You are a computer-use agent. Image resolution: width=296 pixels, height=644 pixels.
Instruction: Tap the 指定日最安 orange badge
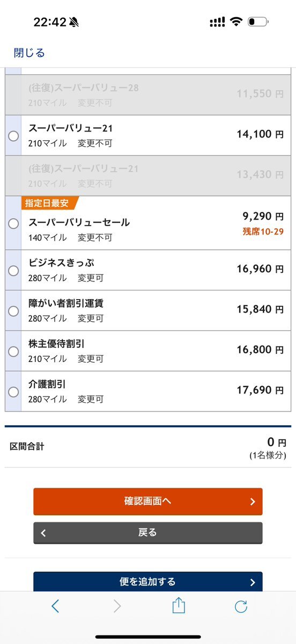click(48, 204)
